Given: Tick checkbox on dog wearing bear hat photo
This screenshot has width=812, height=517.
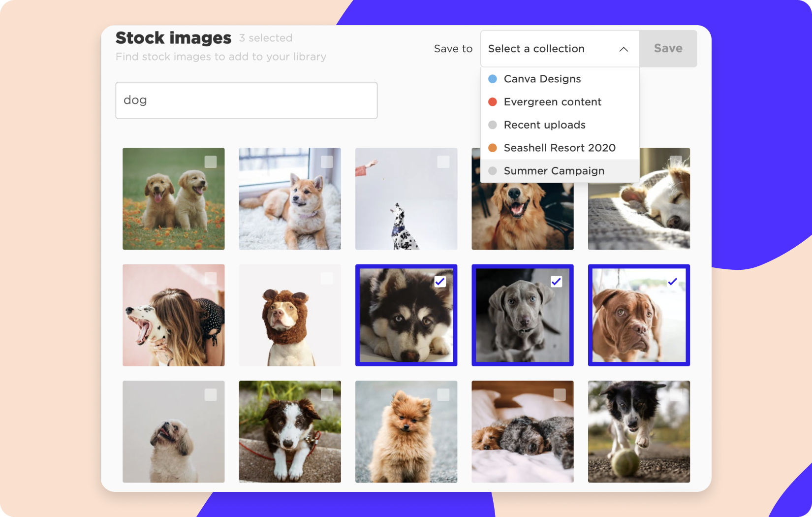Looking at the screenshot, I should click(x=327, y=278).
